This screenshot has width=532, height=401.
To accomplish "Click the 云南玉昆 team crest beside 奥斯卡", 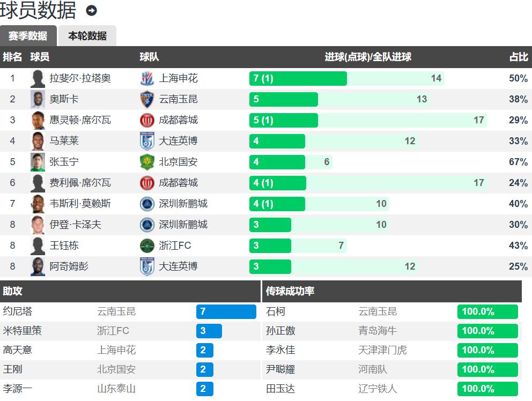I will coord(147,100).
